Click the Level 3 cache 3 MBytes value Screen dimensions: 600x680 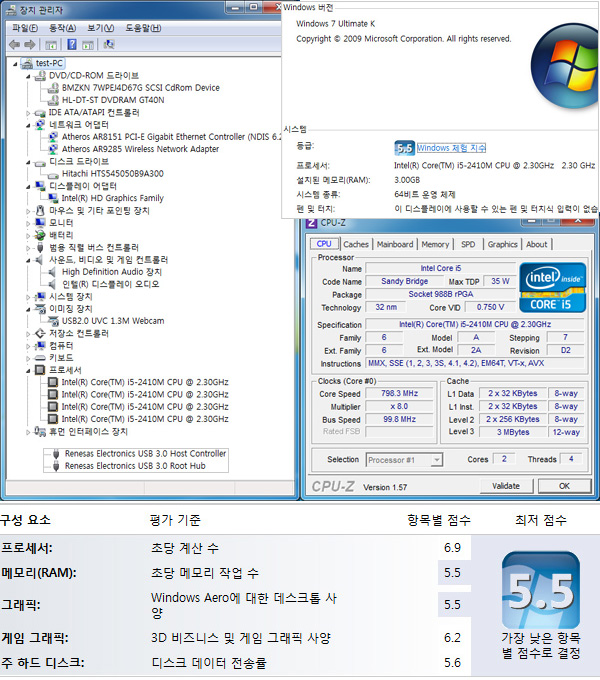[x=513, y=432]
